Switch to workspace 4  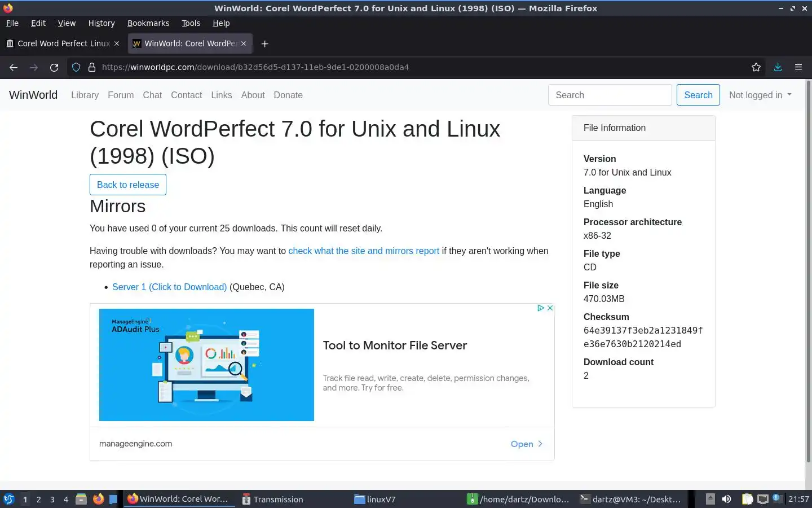click(66, 500)
